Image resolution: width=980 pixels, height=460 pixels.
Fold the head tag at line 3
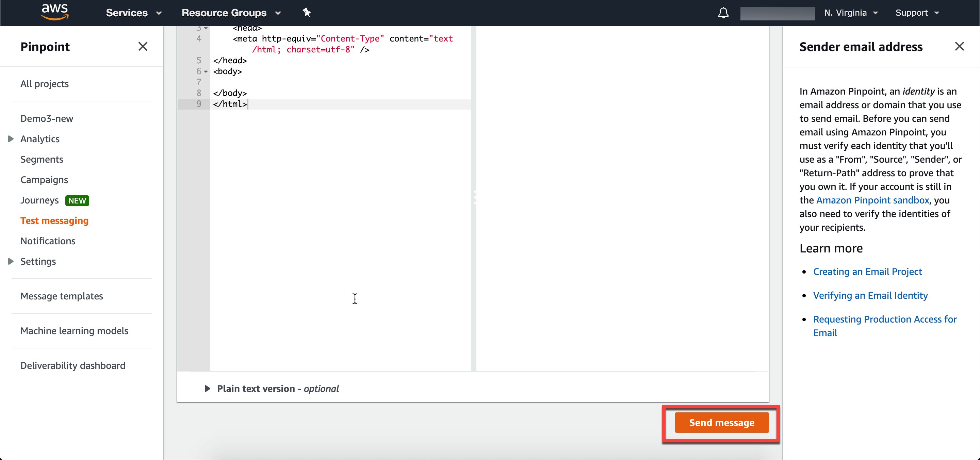tap(206, 28)
